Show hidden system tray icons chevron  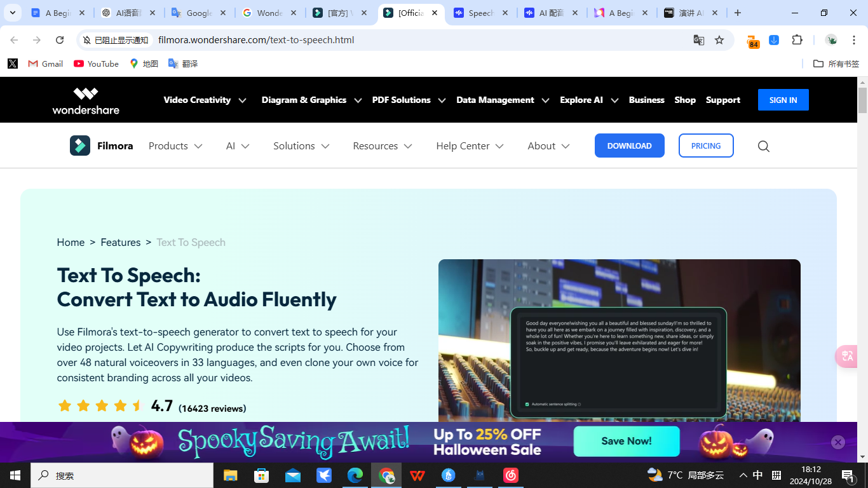point(743,475)
